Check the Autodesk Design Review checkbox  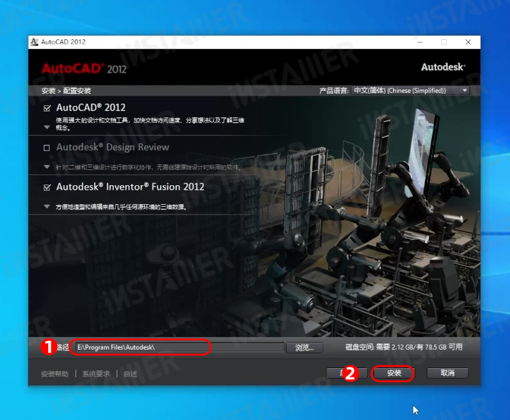(47, 148)
